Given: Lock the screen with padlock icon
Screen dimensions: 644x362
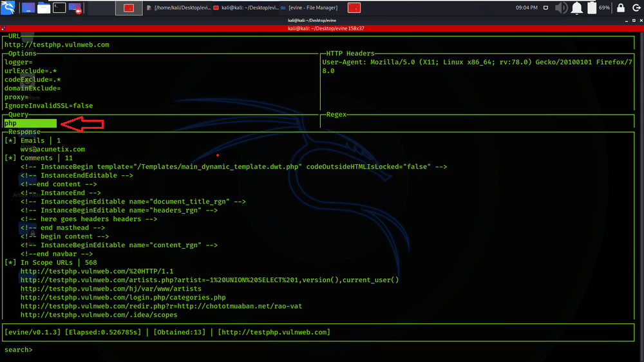Looking at the screenshot, I should pos(621,8).
